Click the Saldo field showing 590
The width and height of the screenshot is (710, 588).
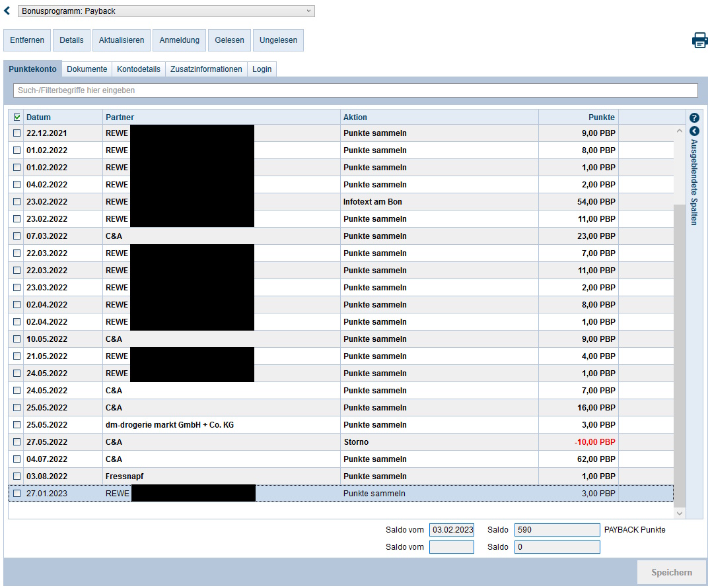tap(557, 530)
